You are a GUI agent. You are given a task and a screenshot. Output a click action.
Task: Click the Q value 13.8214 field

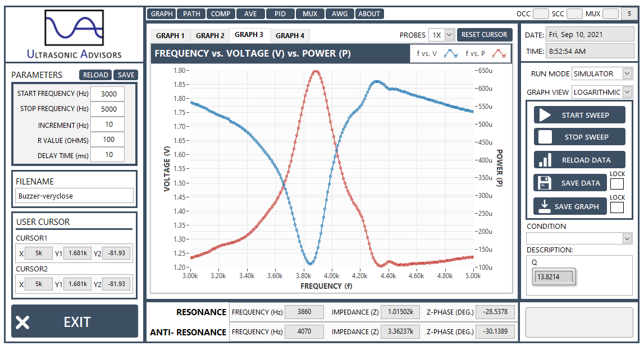coord(553,276)
